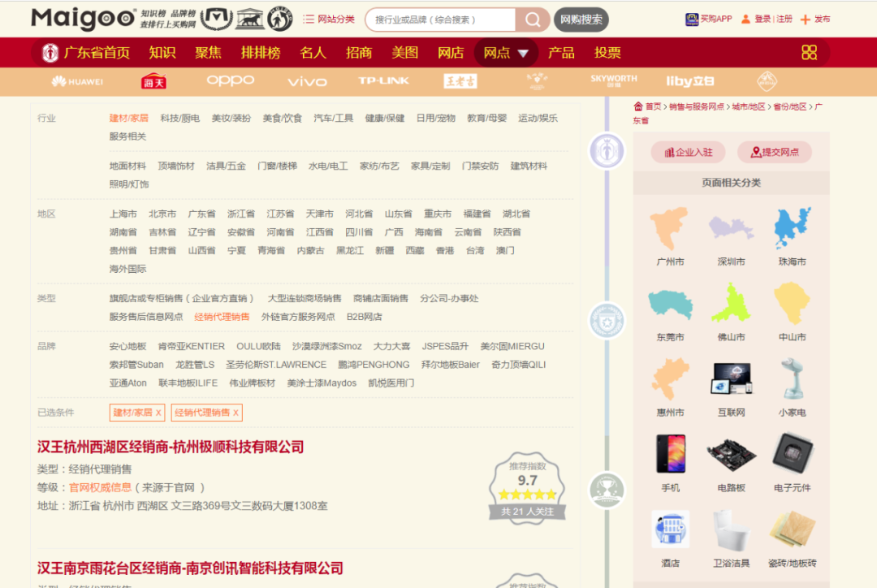Click the Maigoo logo
Viewport: 877px width, 588px height.
tap(83, 18)
